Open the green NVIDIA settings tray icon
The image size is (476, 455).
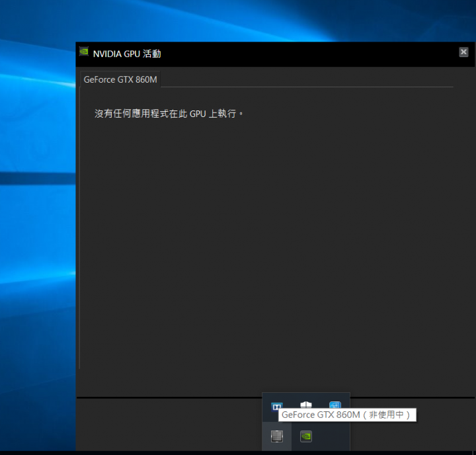tap(306, 436)
